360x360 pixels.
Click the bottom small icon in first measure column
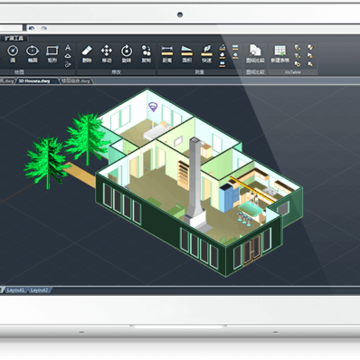tap(222, 64)
